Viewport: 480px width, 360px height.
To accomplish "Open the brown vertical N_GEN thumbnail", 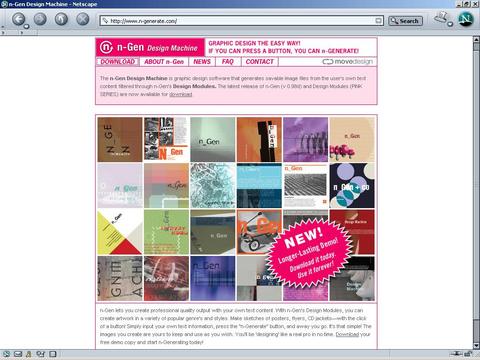I will 120,139.
